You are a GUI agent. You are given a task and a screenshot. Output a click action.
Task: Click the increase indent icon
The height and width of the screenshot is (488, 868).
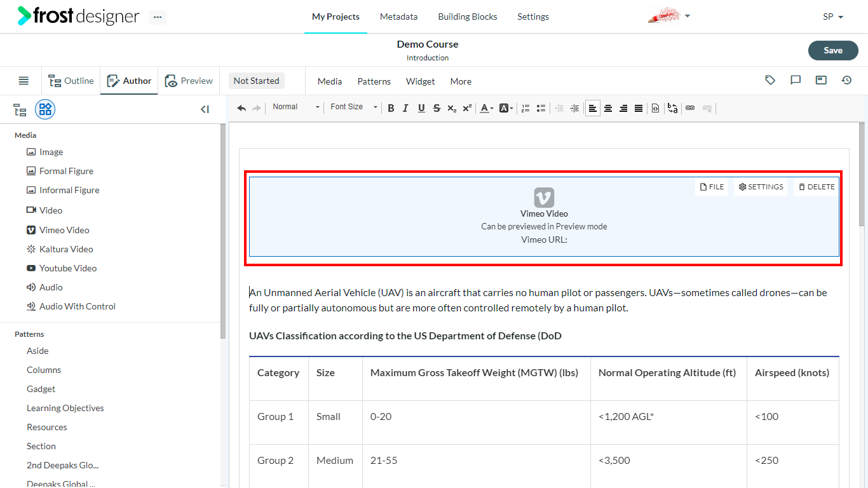[574, 108]
